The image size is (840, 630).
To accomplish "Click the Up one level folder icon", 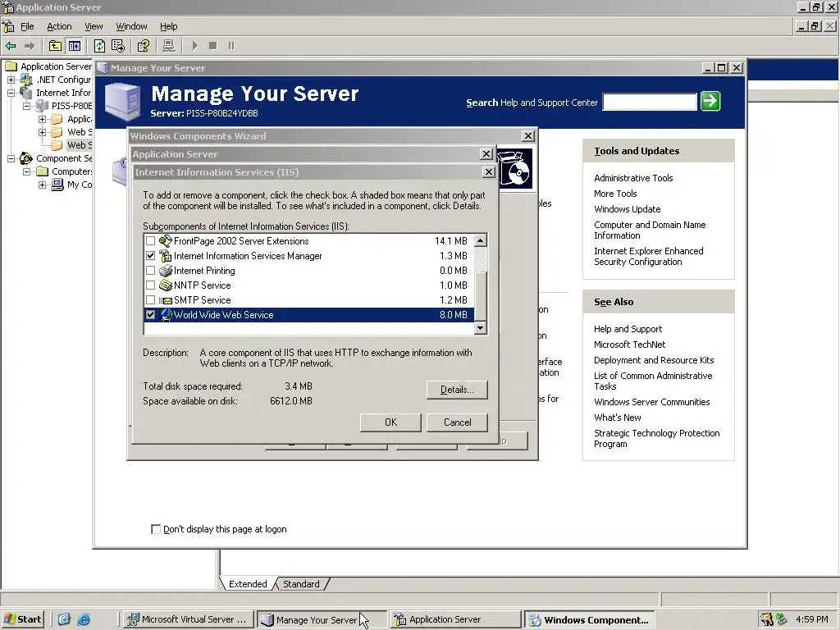I will [x=55, y=46].
